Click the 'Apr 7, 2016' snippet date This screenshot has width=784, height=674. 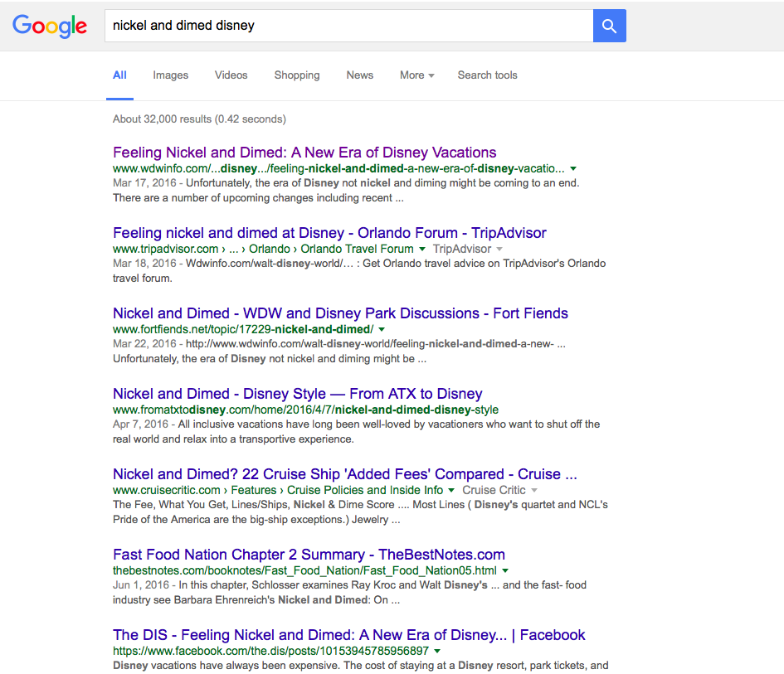pyautogui.click(x=140, y=424)
